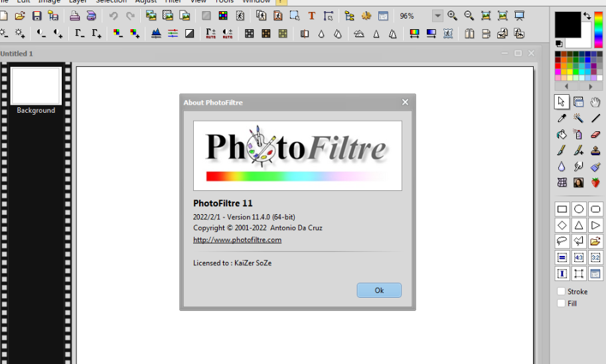
Task: Click the Brightness plus icon
Action: click(x=20, y=34)
